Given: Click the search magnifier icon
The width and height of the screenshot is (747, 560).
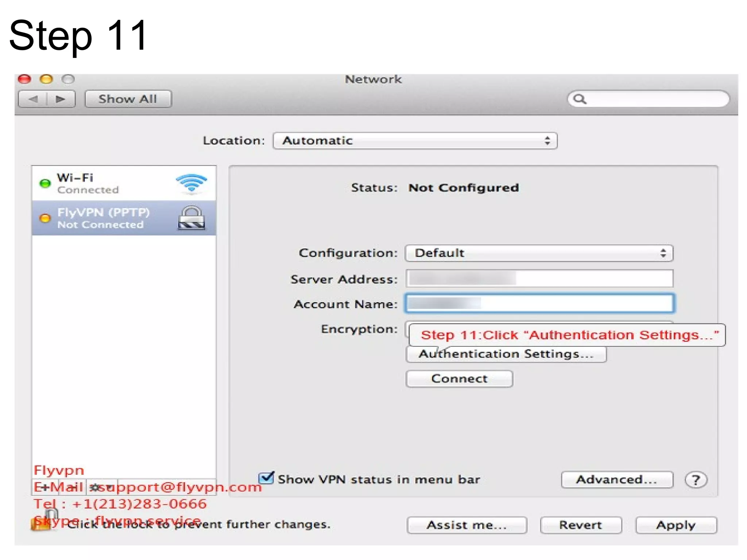Looking at the screenshot, I should pos(579,99).
